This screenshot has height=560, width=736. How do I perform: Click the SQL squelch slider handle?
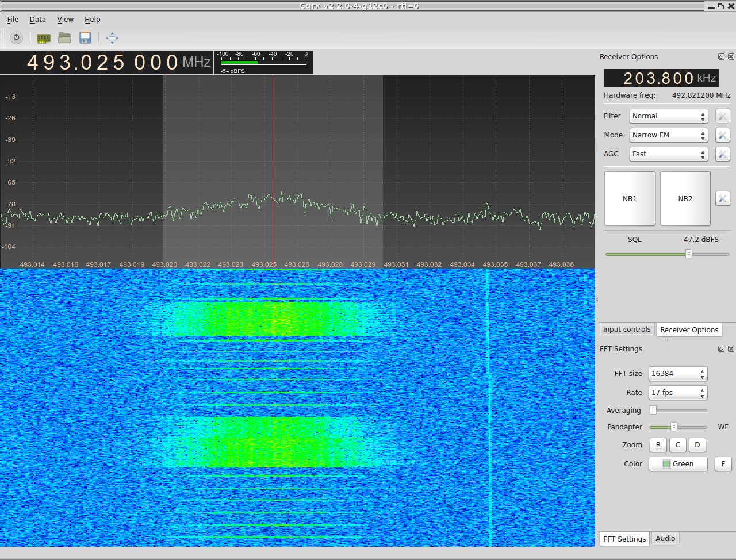[688, 254]
